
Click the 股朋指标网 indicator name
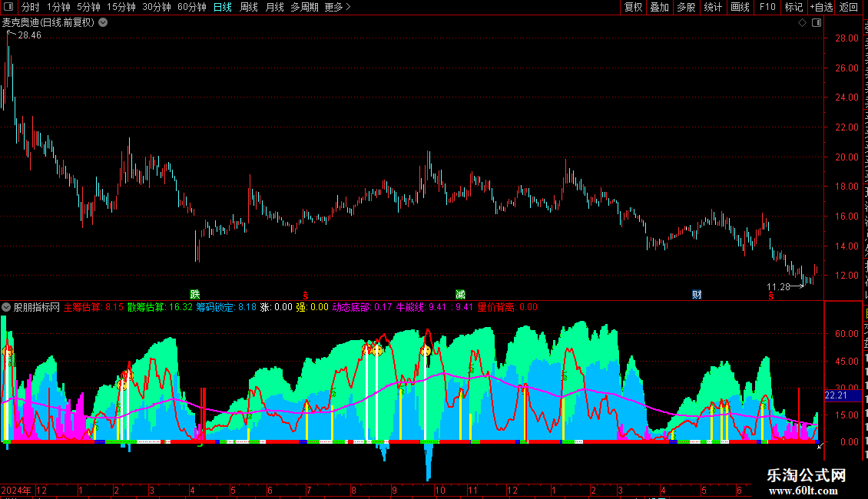[x=37, y=307]
